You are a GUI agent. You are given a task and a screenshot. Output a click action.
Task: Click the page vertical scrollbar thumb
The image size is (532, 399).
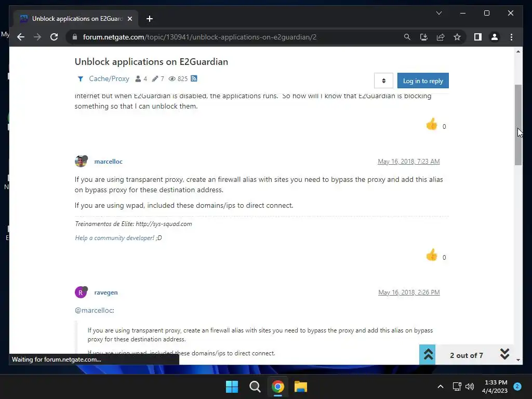pos(518,125)
